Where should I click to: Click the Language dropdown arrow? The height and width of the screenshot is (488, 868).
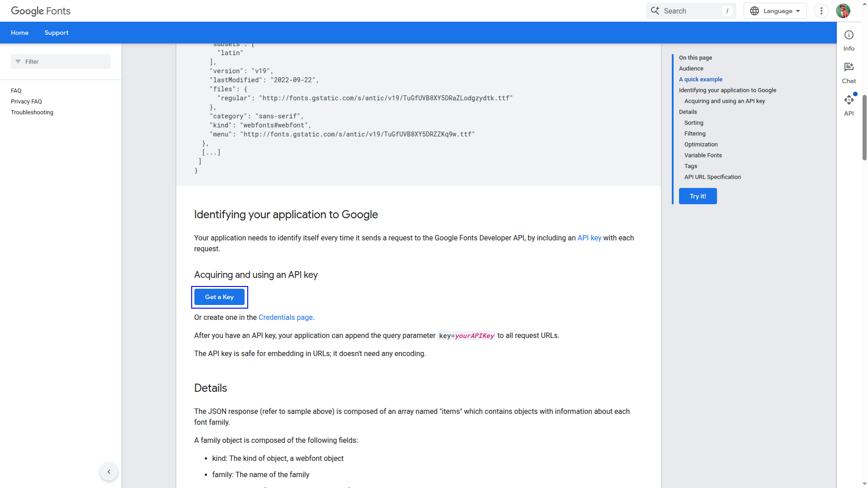pyautogui.click(x=798, y=11)
